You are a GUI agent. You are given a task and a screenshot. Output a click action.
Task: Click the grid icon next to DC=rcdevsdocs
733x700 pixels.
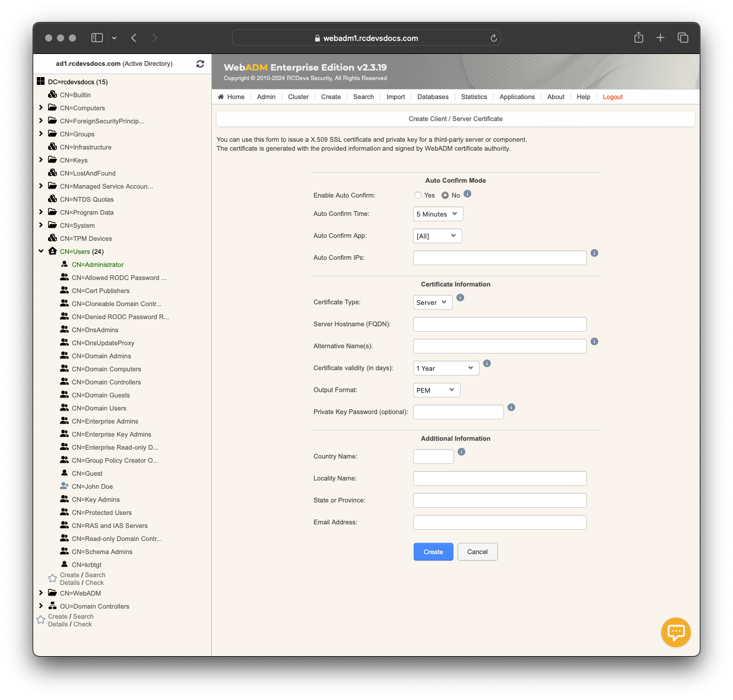40,80
